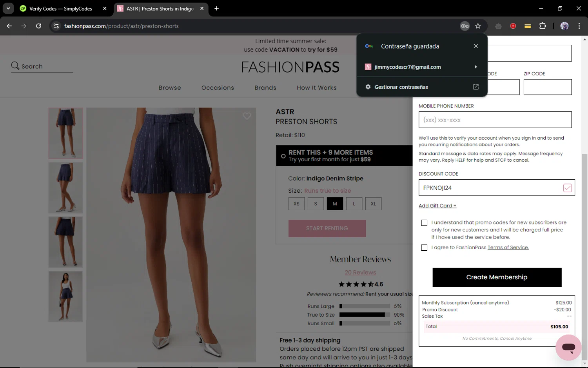Go forward in browser history
This screenshot has width=588, height=368.
[x=24, y=26]
